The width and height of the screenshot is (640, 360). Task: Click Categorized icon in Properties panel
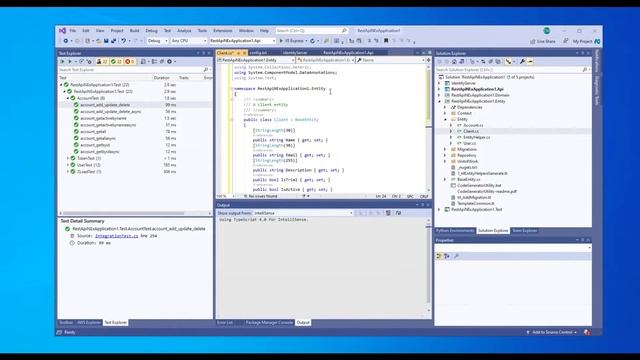(439, 256)
